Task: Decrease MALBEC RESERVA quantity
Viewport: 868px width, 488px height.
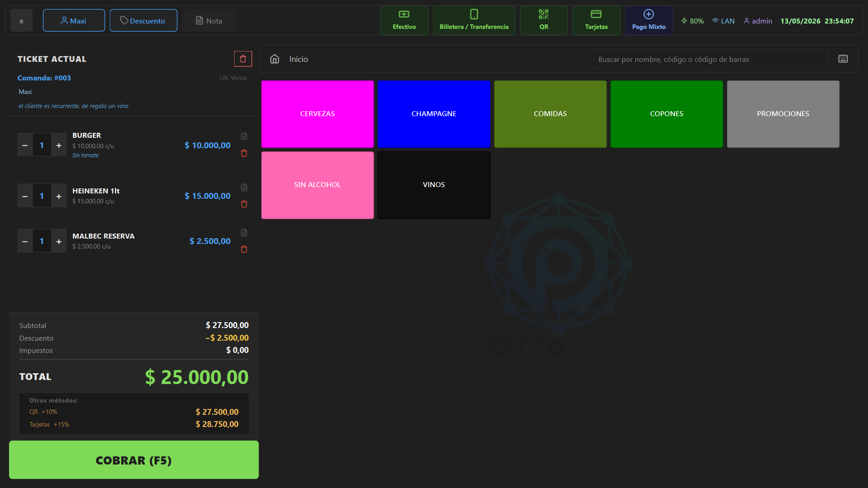Action: (x=25, y=241)
